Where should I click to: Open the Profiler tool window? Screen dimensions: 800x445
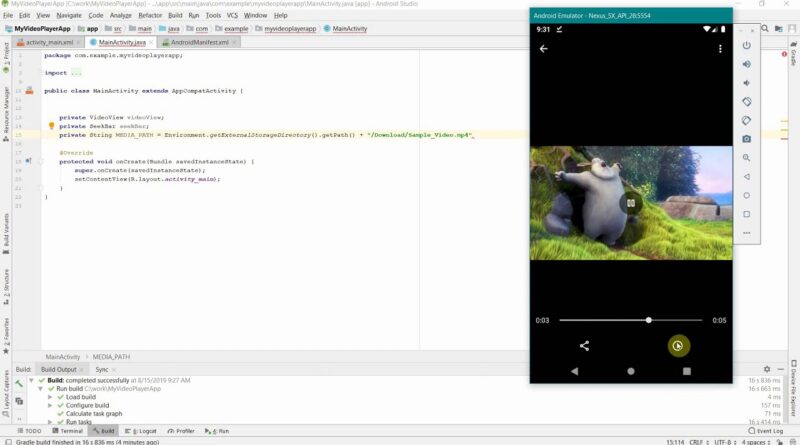(181, 431)
